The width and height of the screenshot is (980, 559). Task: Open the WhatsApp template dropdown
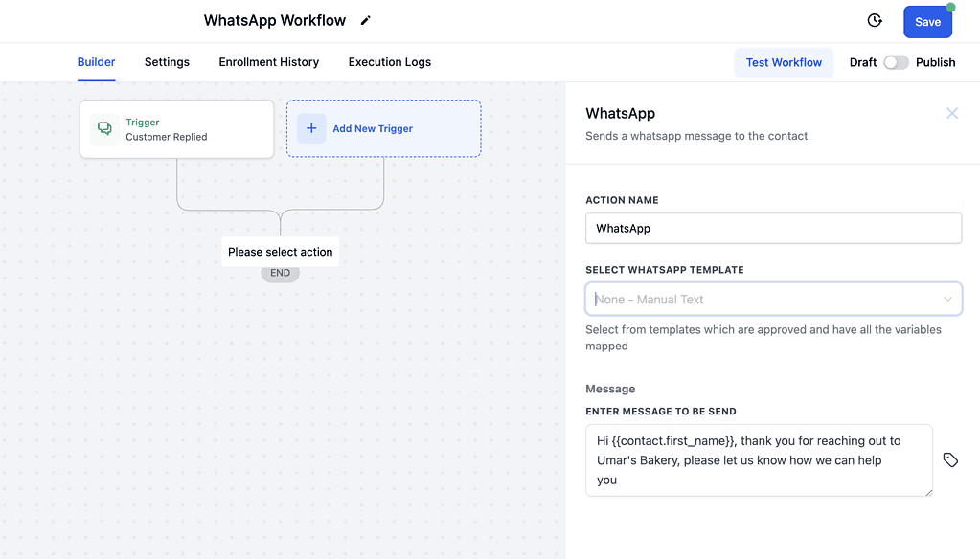(773, 299)
